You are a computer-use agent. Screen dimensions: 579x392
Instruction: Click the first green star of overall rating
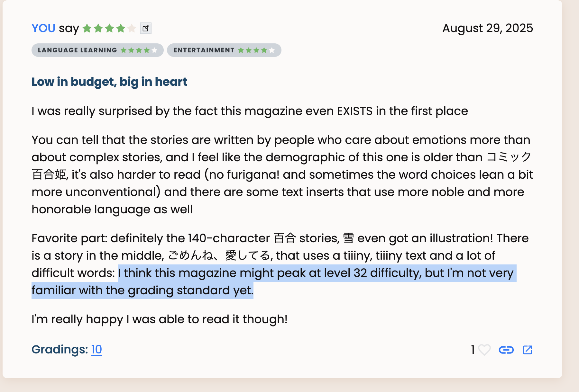(87, 28)
